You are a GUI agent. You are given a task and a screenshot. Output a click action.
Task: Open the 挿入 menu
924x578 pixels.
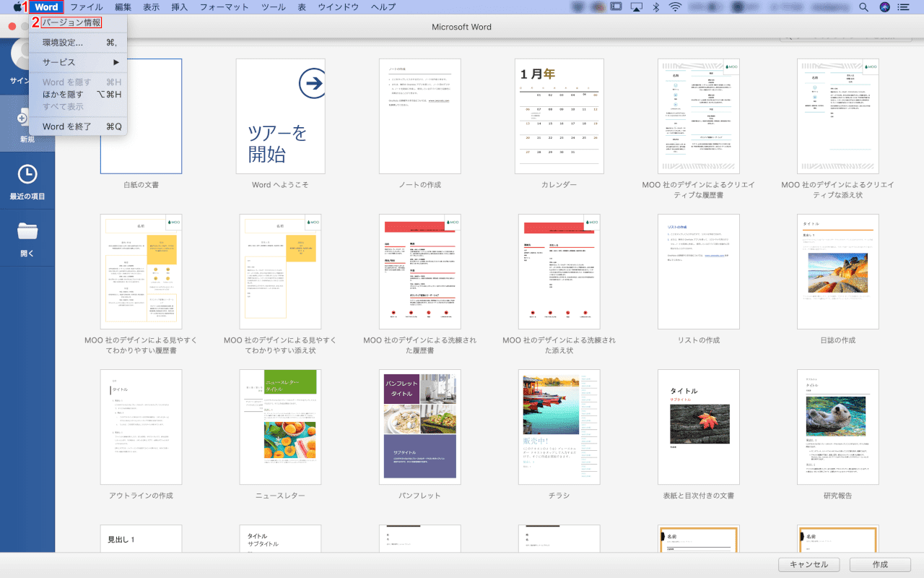click(180, 7)
